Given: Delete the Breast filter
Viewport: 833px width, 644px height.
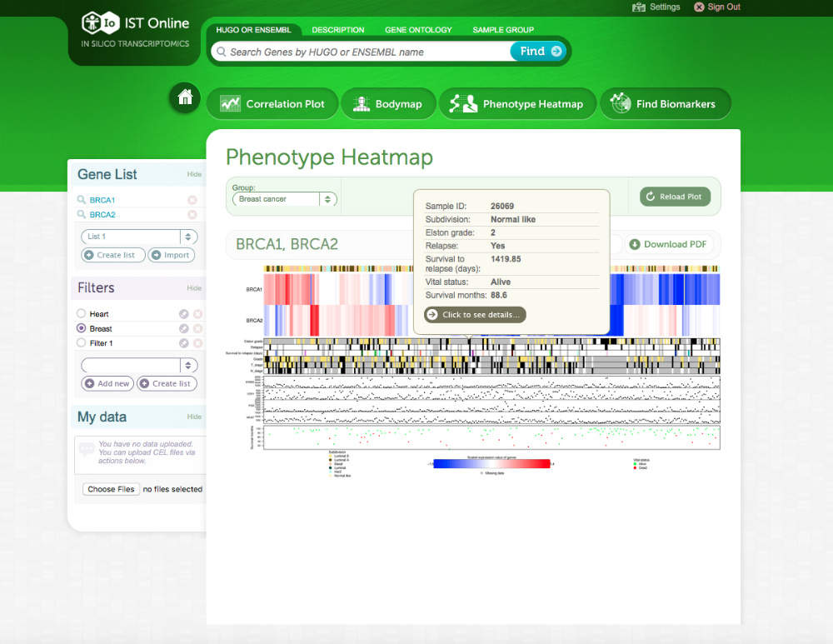Looking at the screenshot, I should (x=198, y=329).
